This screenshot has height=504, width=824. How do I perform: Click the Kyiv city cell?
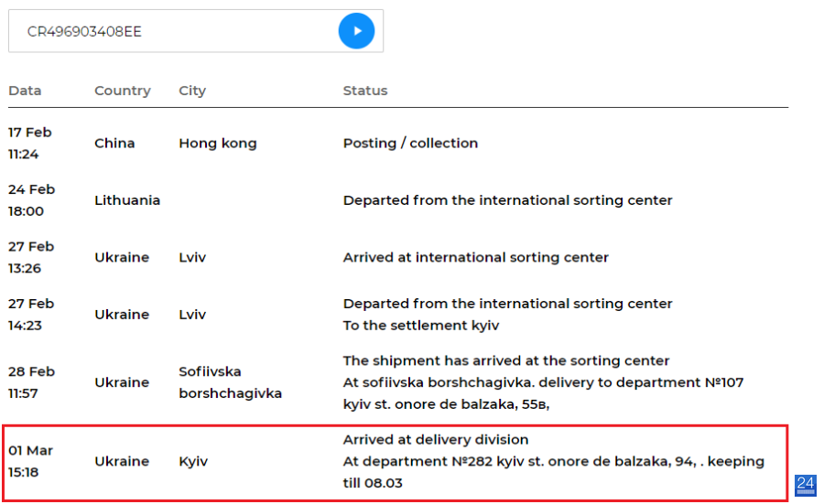[193, 461]
